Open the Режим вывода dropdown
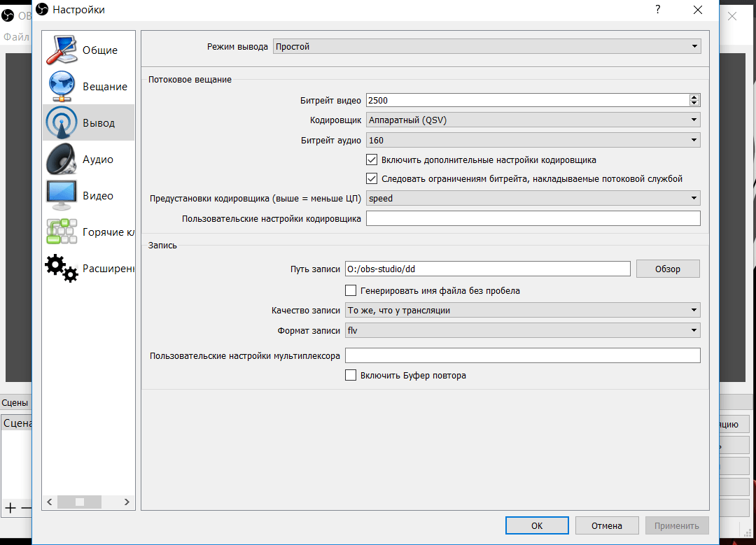The width and height of the screenshot is (756, 545). [x=487, y=46]
